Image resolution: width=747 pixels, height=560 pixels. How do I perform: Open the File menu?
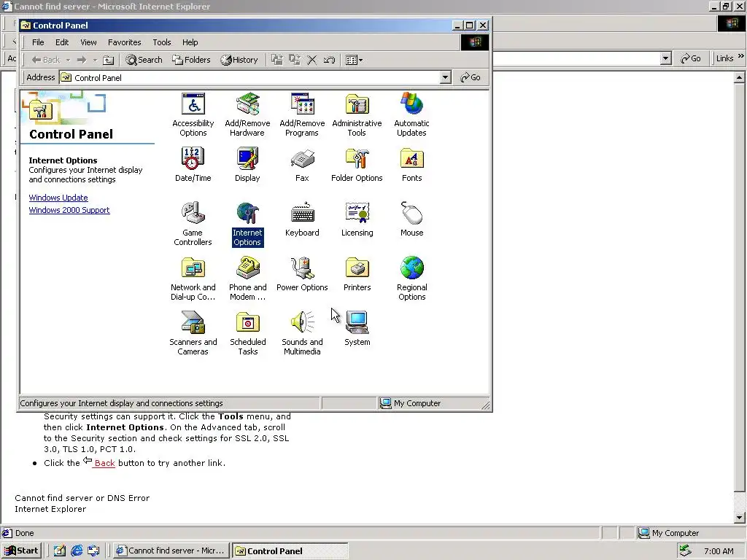tap(38, 42)
